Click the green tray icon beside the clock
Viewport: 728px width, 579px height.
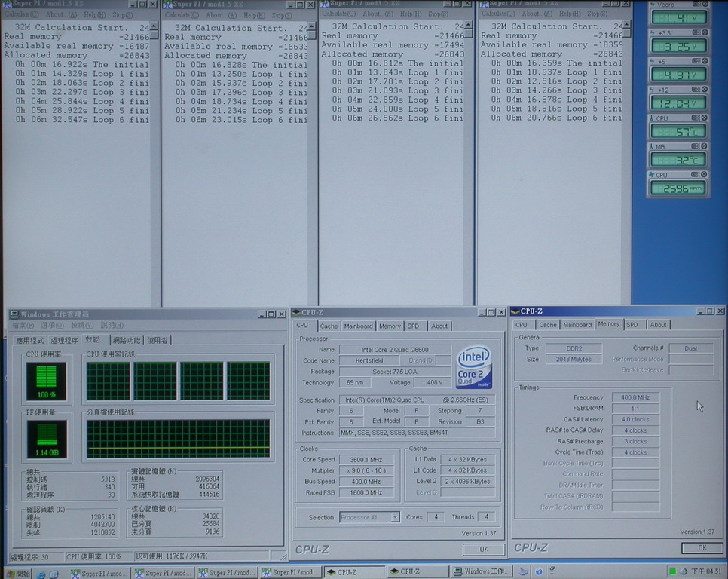point(671,571)
